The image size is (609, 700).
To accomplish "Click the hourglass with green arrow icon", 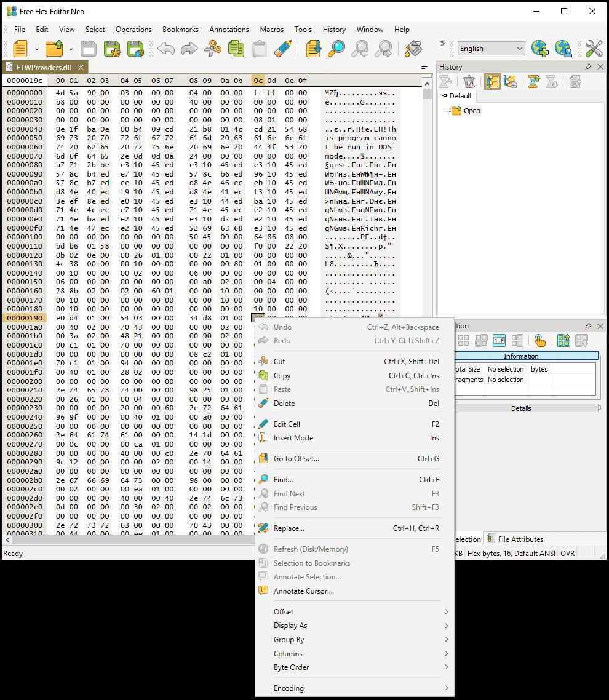I will [533, 82].
